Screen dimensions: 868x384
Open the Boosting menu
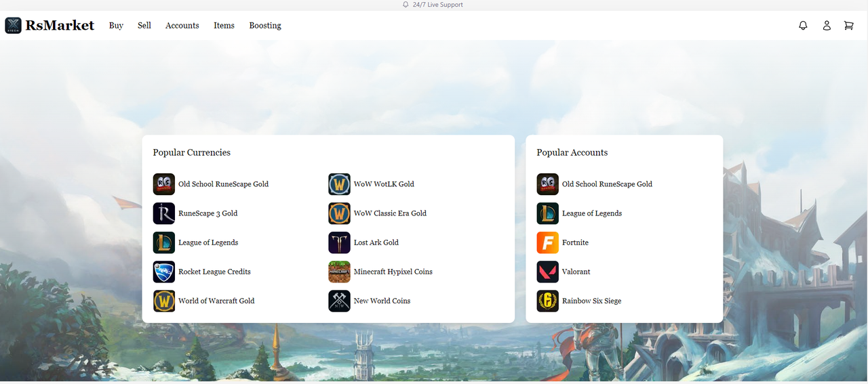pos(265,26)
